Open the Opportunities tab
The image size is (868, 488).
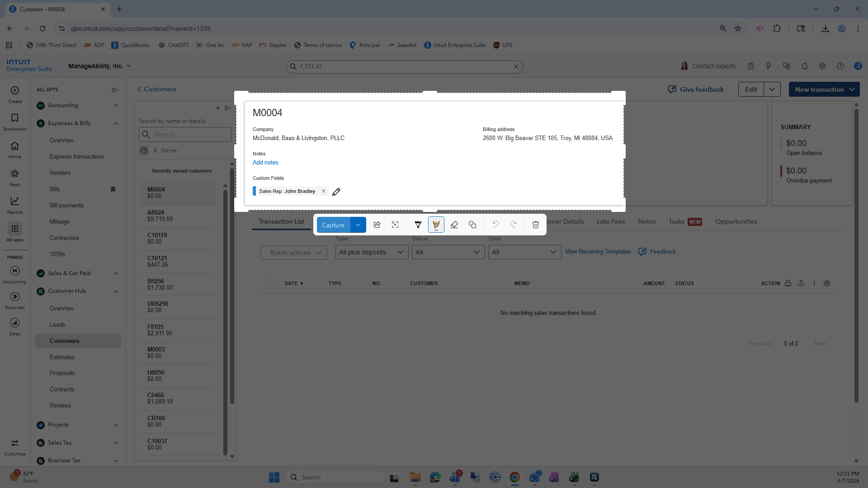[x=736, y=221]
